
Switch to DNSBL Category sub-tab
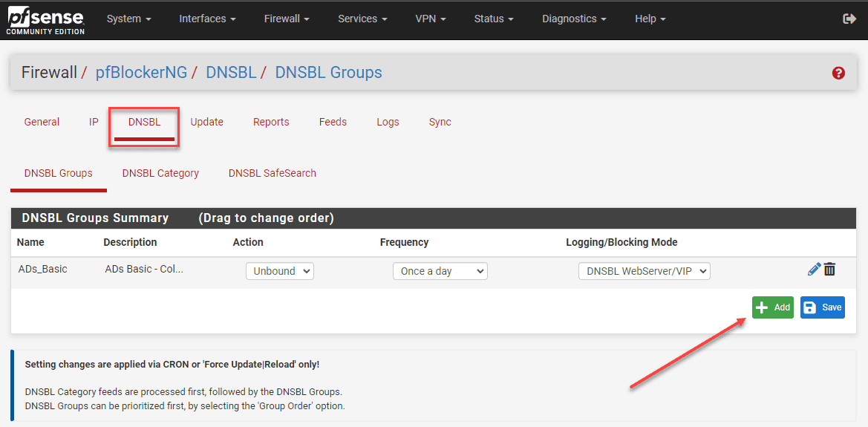point(160,173)
